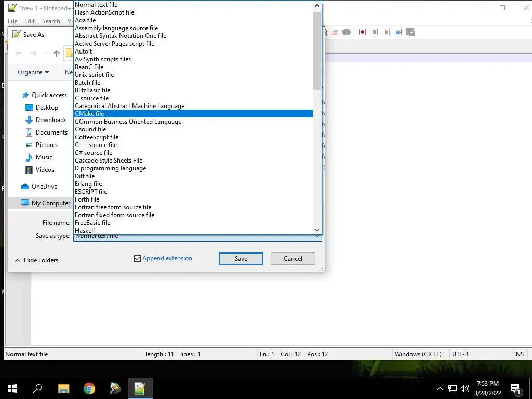Viewport: 532px width, 399px height.
Task: Click 'Windows (CR LF)' in status bar
Action: tap(418, 354)
